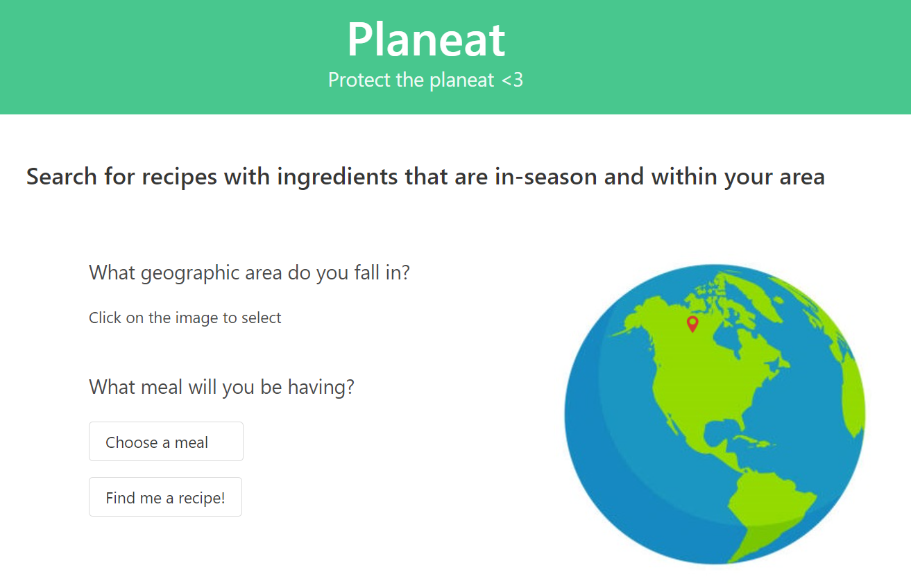The image size is (911, 588).
Task: Open the Choose a meal dropdown
Action: [166, 442]
